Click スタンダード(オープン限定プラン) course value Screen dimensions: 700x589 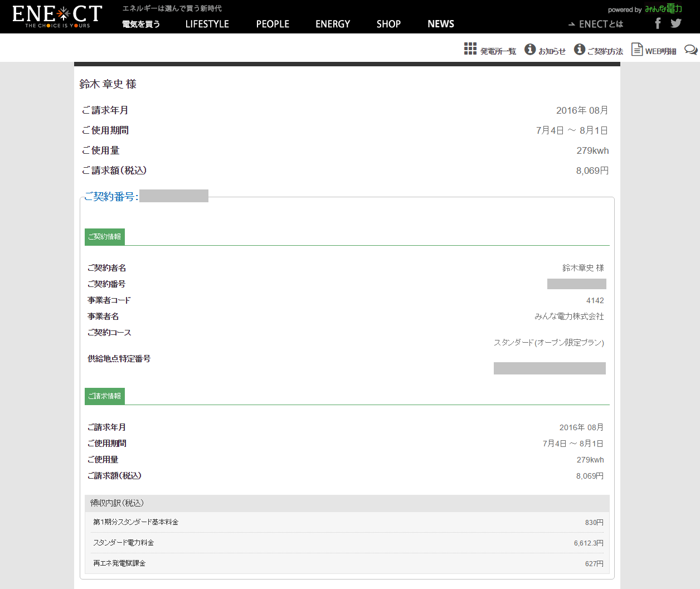[x=549, y=342]
